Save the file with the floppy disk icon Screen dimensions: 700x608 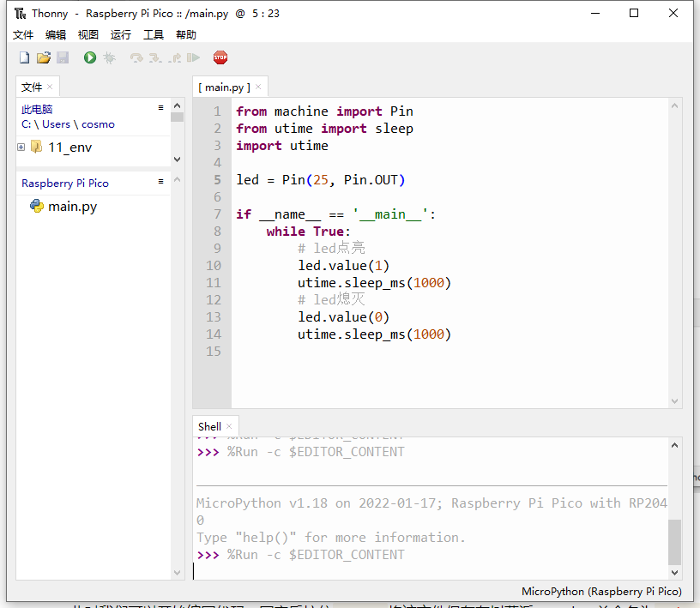tap(63, 57)
